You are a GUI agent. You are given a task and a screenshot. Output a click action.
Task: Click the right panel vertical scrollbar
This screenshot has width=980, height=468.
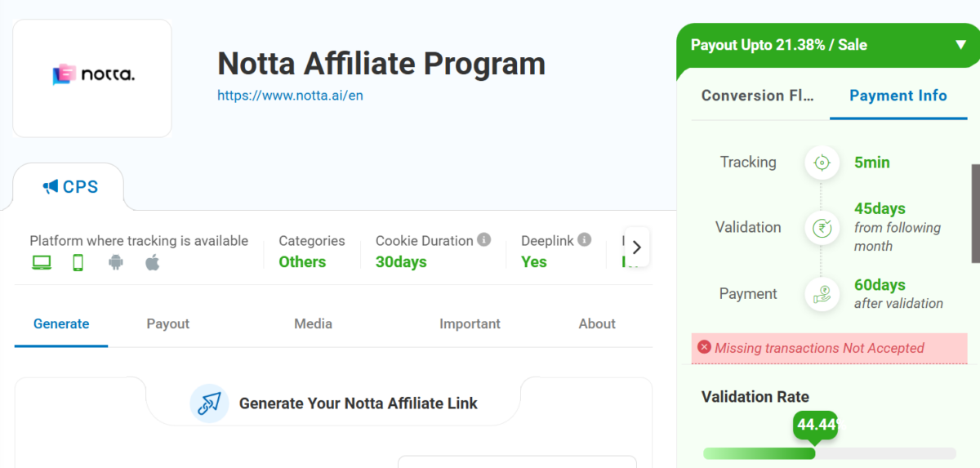975,213
